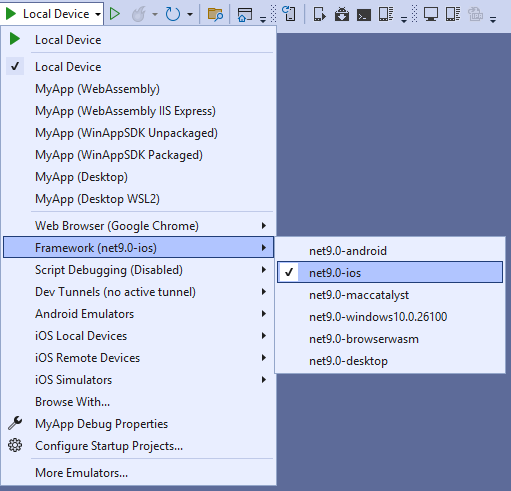Screen dimensions: 511x491
Task: Choose MyApp (Desktop) launch profile
Action: [139, 177]
